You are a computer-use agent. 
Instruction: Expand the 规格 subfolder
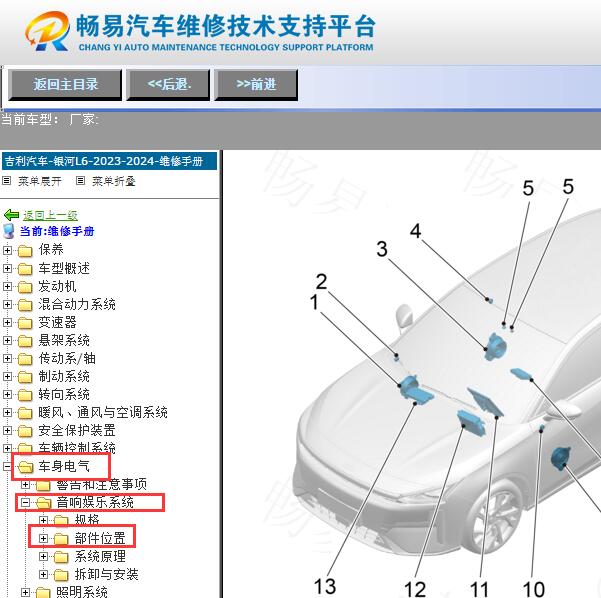(x=43, y=521)
